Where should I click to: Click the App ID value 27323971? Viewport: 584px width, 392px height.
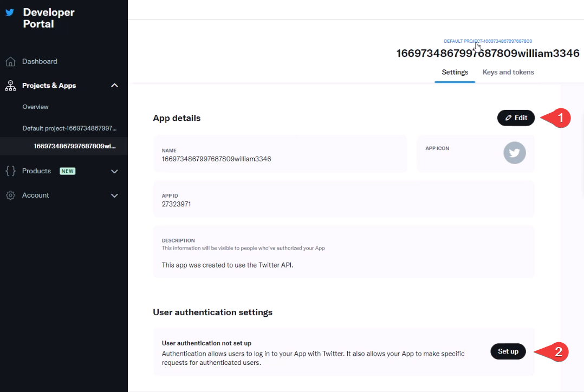tap(176, 204)
